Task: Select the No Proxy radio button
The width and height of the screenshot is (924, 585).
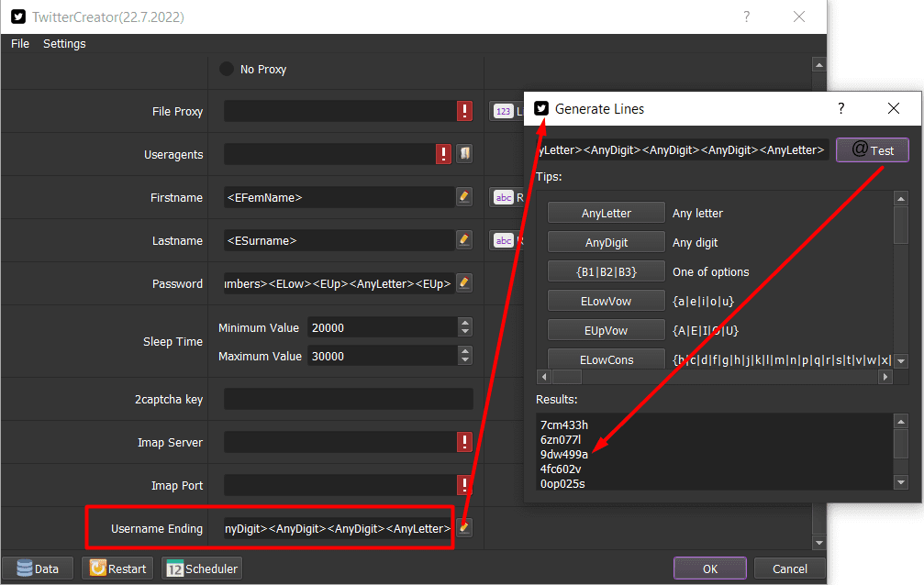Action: tap(227, 69)
